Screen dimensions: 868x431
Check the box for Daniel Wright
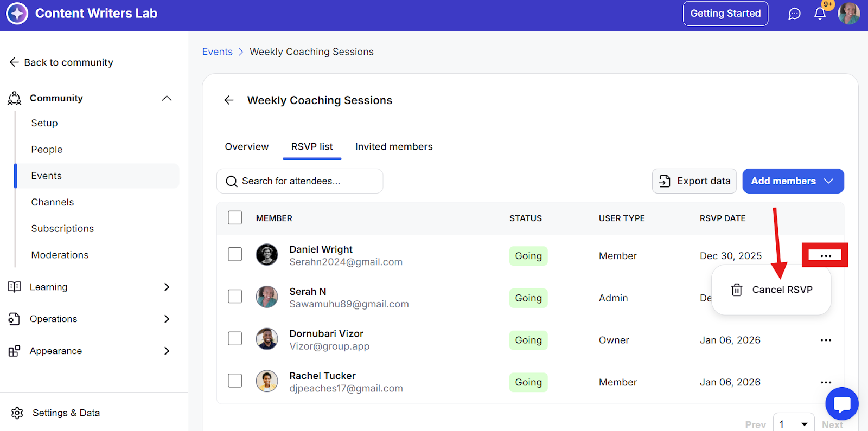(235, 254)
